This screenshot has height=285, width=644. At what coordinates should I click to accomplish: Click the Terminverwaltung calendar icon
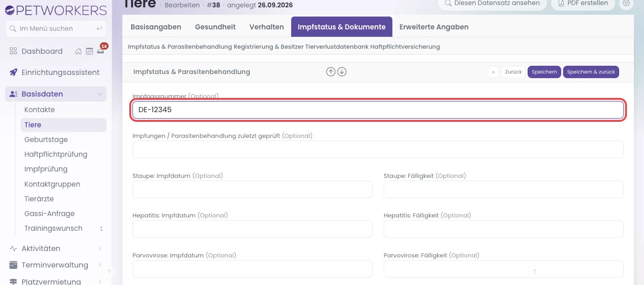click(x=13, y=265)
